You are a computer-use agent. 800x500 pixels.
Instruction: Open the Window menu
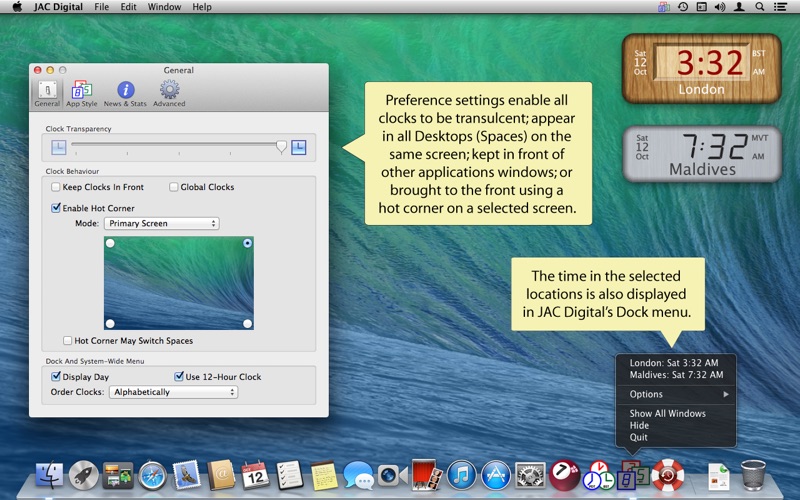click(164, 7)
